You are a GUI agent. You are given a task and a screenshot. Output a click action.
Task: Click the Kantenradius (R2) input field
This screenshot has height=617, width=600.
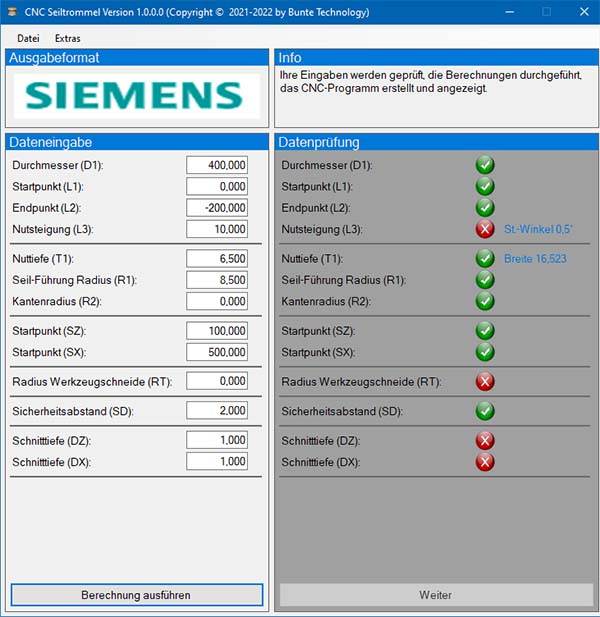[217, 301]
